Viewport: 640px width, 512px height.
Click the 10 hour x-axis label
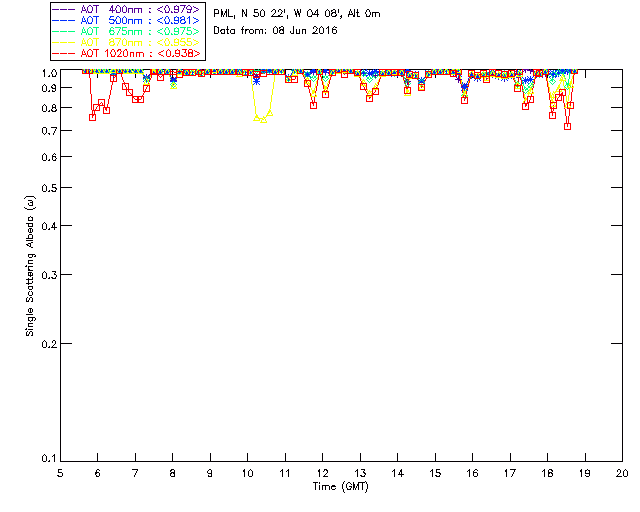coord(247,473)
